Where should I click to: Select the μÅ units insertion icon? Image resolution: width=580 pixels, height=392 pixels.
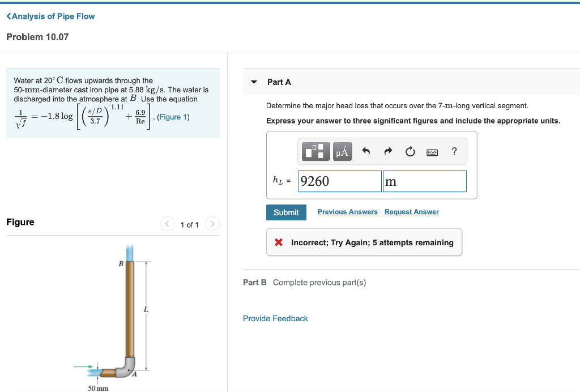[342, 151]
